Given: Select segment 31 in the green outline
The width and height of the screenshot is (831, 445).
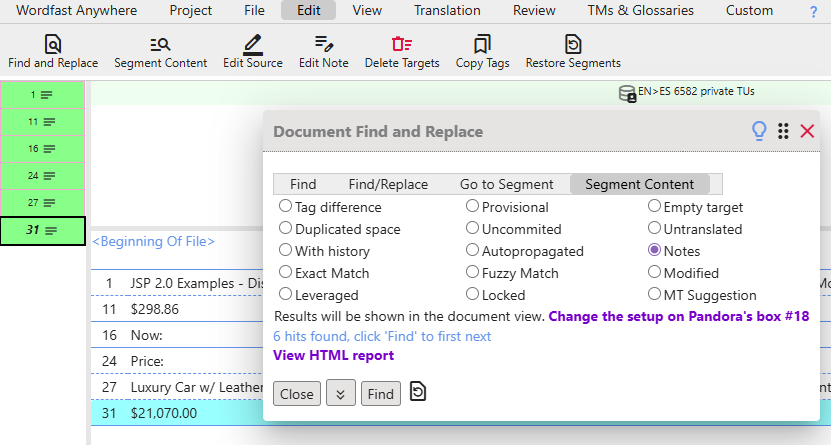Looking at the screenshot, I should 42,230.
